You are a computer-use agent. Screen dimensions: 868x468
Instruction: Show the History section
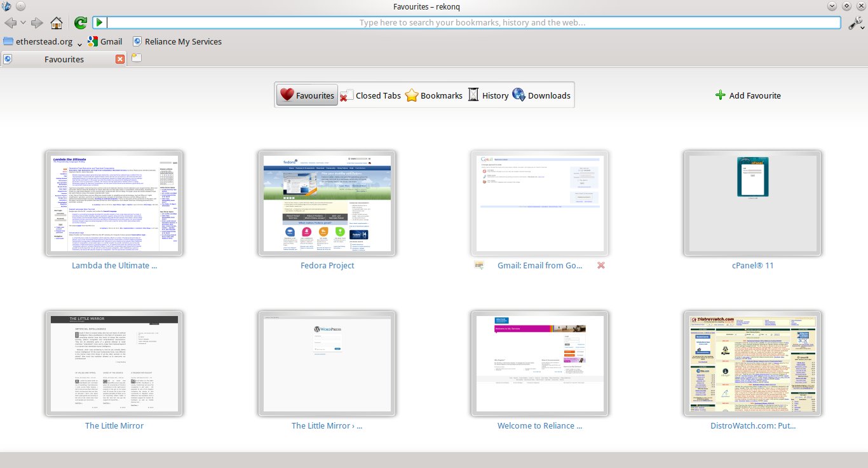[x=488, y=95]
